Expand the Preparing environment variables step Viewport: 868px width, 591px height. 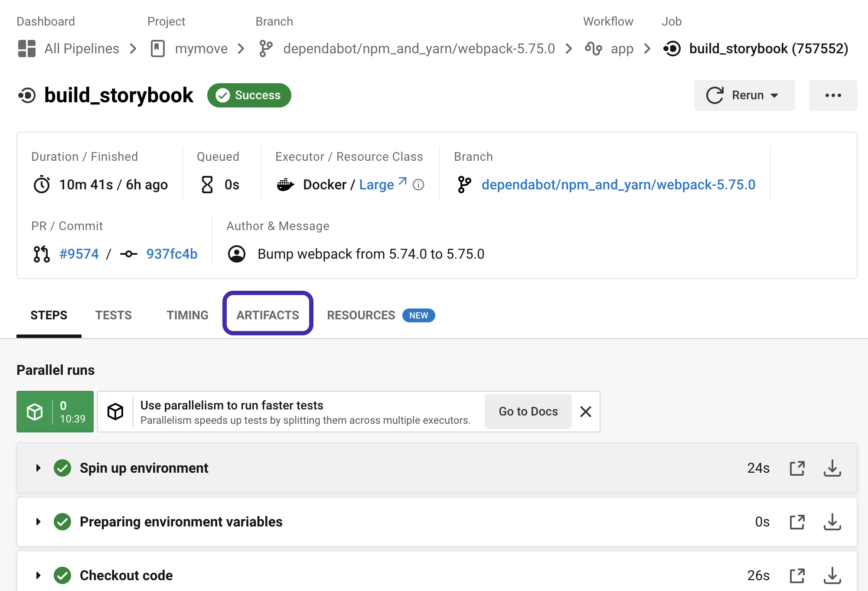(38, 522)
